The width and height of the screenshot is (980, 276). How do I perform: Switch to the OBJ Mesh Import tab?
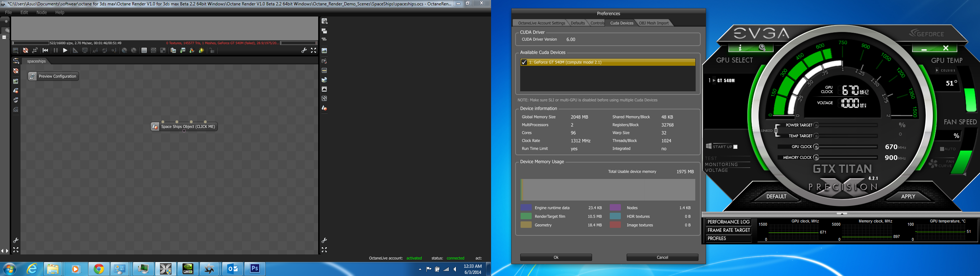point(654,23)
